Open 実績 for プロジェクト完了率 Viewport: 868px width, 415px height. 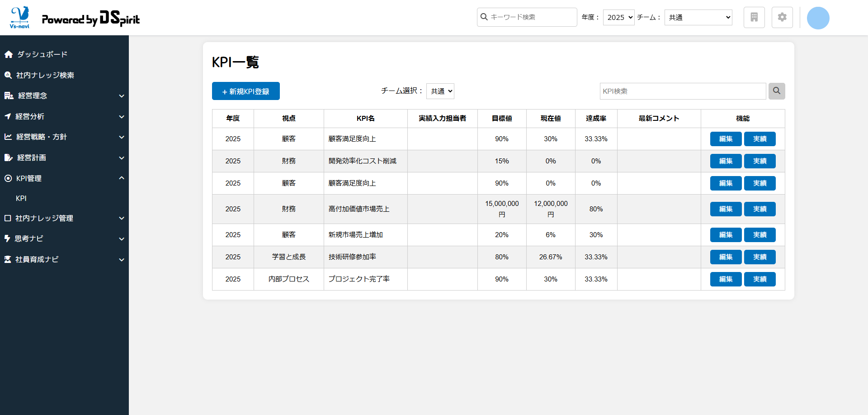(x=760, y=279)
